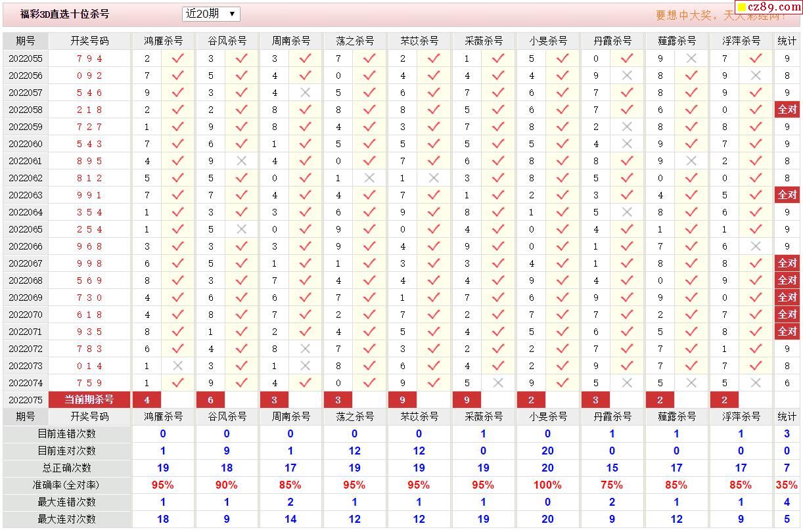The image size is (803, 532).
Task: Click the 总正确次数 row label
Action: pyautogui.click(x=66, y=468)
